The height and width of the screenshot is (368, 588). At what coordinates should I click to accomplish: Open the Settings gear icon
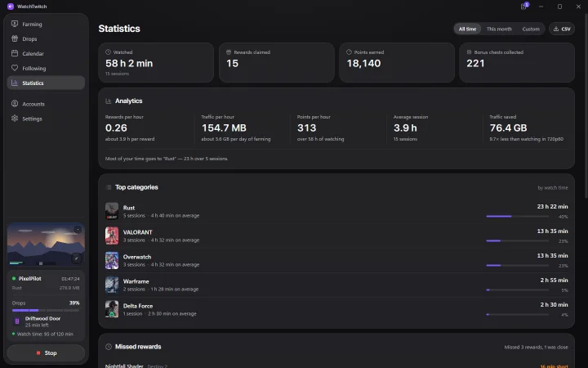(x=15, y=119)
